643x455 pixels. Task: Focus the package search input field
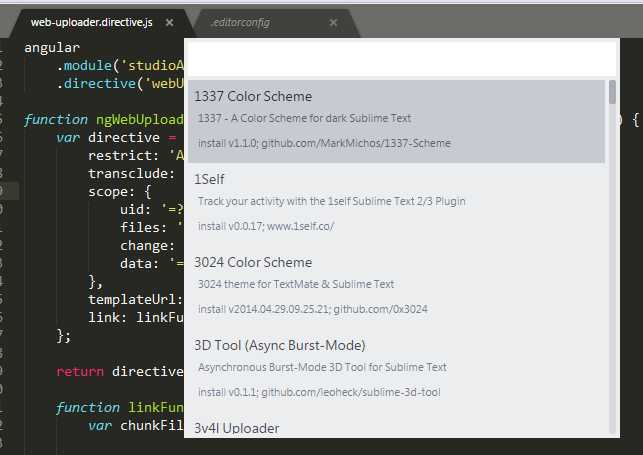pos(401,58)
